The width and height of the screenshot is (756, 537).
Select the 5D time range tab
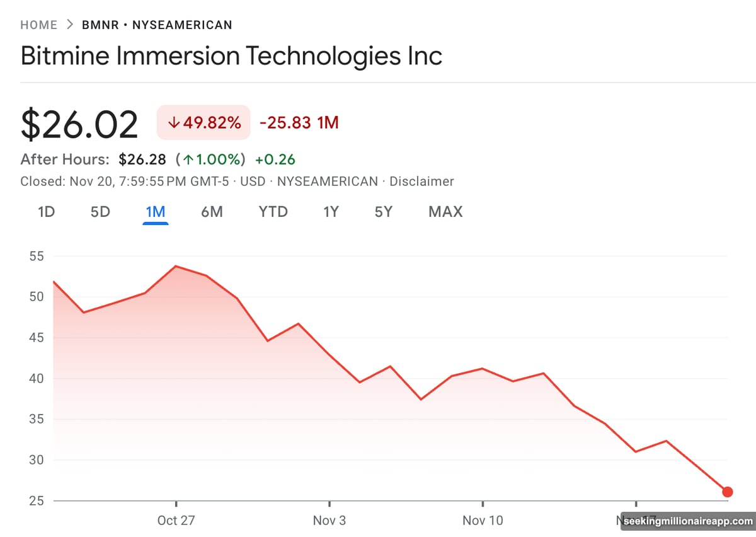click(100, 212)
